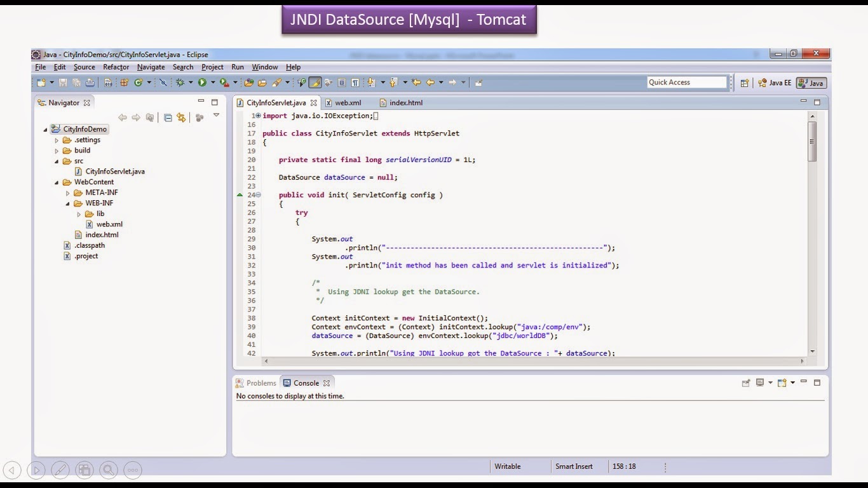Click the Previous Annotation arrow icon
868x488 pixels.
point(393,83)
